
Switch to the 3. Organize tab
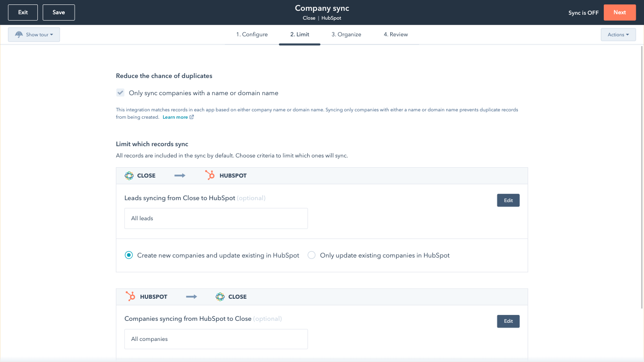pyautogui.click(x=346, y=34)
